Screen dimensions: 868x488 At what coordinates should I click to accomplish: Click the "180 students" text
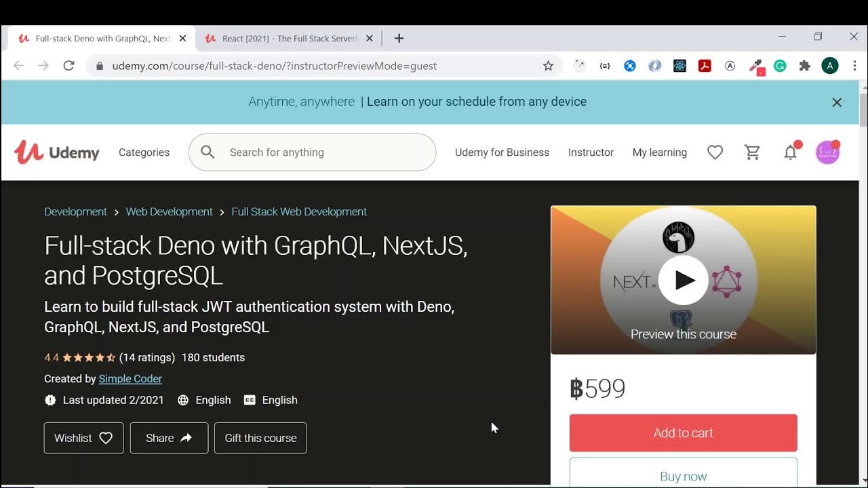click(213, 357)
